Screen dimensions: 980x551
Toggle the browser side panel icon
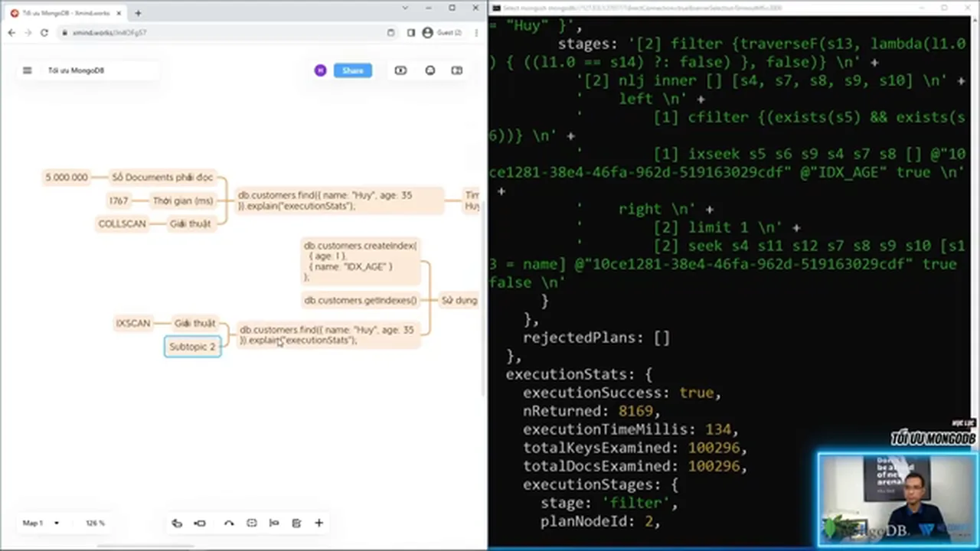(411, 33)
